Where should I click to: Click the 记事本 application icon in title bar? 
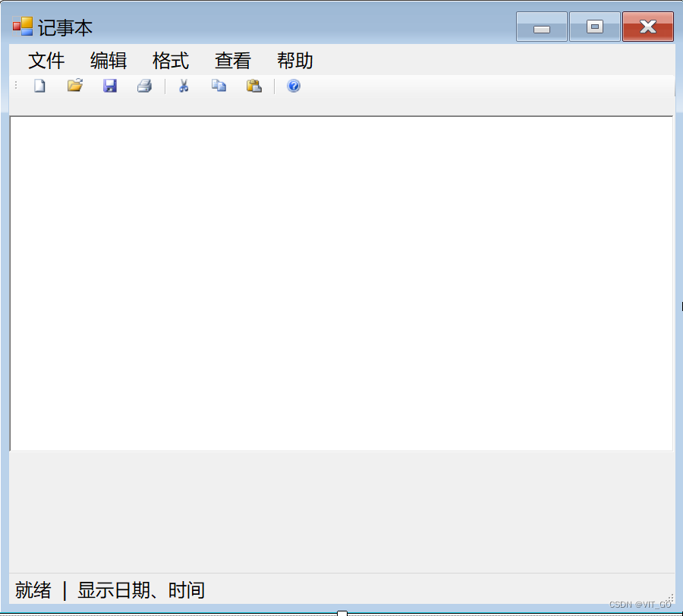[23, 27]
